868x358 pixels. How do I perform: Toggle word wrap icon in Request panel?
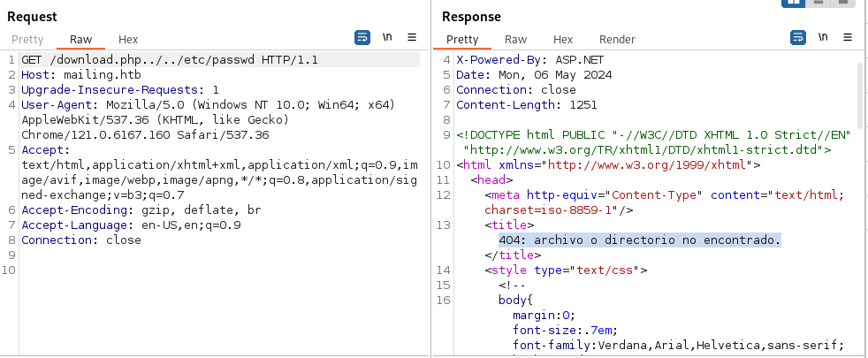362,38
